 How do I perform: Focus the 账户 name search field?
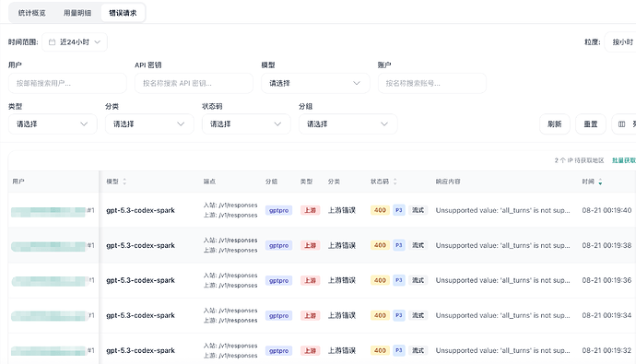432,84
